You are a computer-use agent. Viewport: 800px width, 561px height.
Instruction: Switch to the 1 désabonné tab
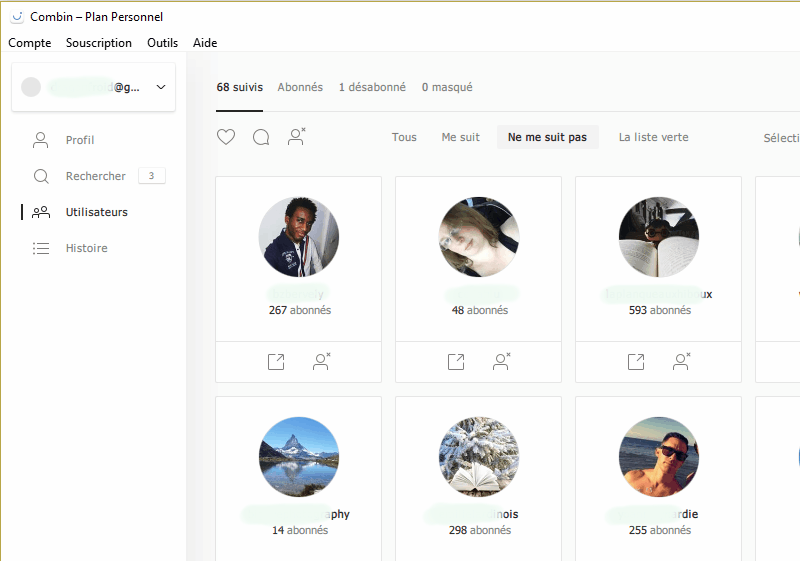[x=372, y=87]
